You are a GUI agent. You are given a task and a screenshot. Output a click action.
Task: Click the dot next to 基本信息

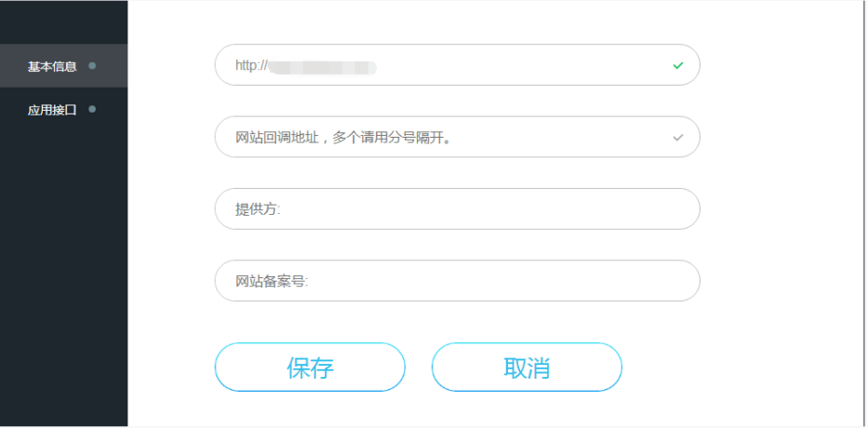(92, 66)
